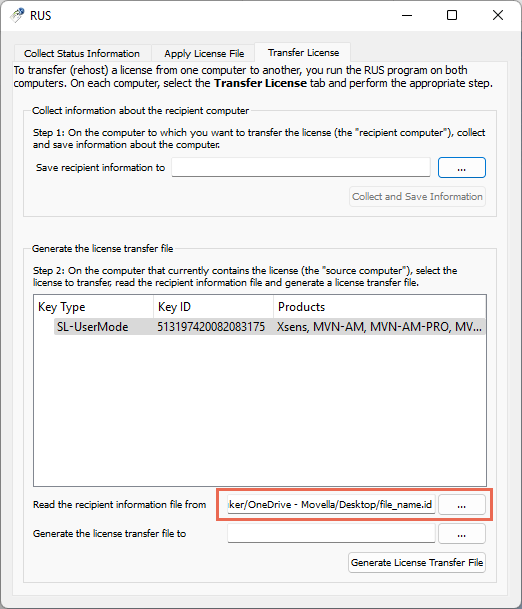Viewport: 522px width, 609px height.
Task: Click Collect and Save Information button
Action: (417, 197)
